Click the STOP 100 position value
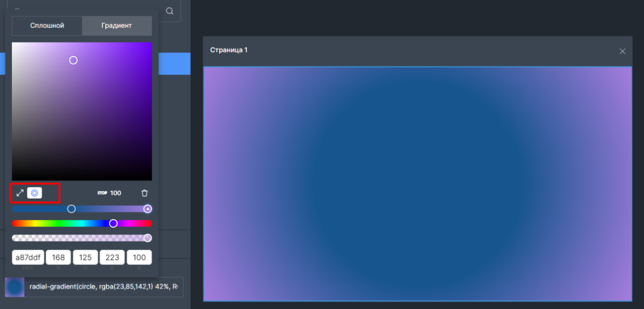This screenshot has height=309, width=644. (115, 193)
